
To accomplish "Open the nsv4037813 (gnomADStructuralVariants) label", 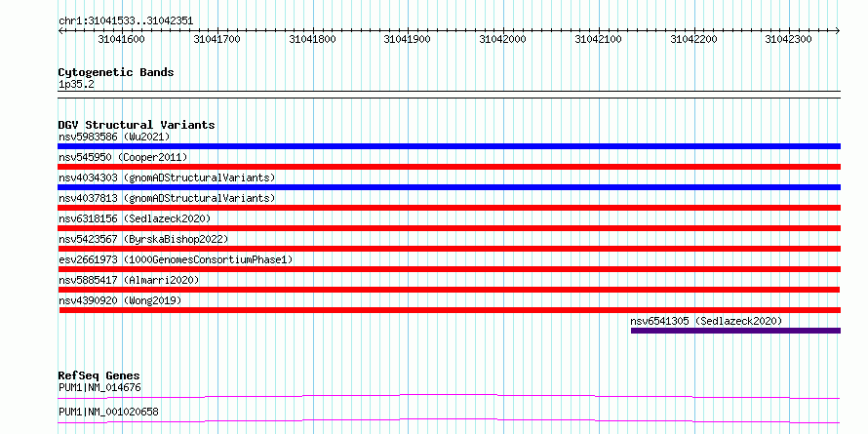I will point(167,198).
